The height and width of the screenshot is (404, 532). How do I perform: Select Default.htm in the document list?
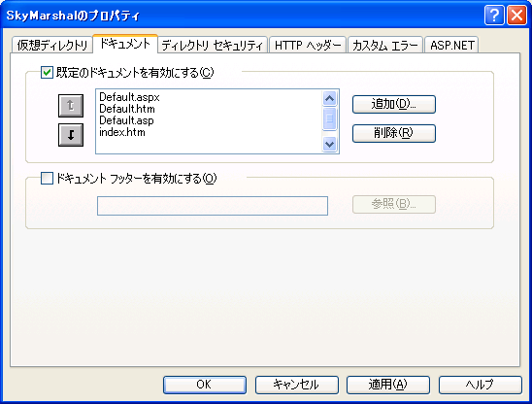(127, 109)
